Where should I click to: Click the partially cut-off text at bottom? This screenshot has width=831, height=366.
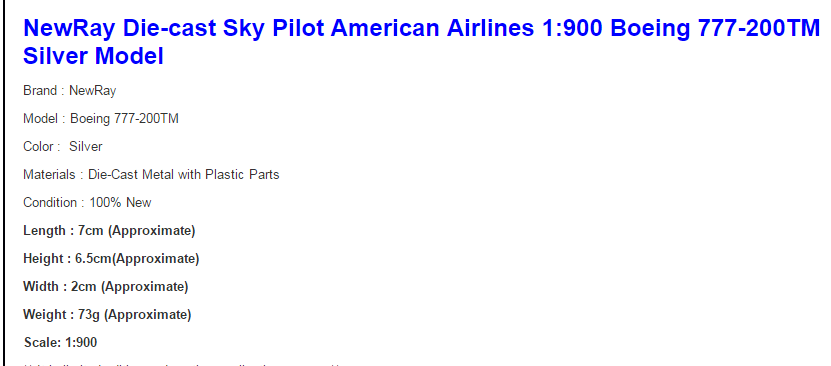[x=181, y=364]
